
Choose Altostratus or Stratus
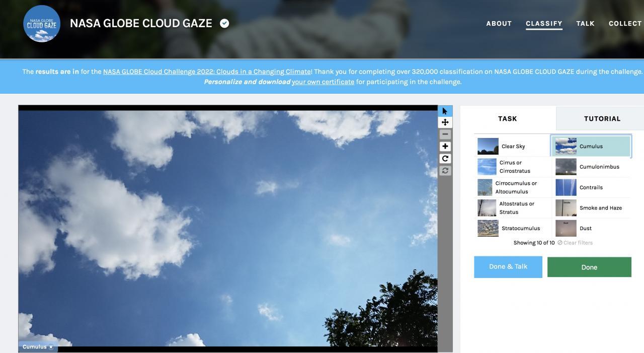pyautogui.click(x=513, y=208)
